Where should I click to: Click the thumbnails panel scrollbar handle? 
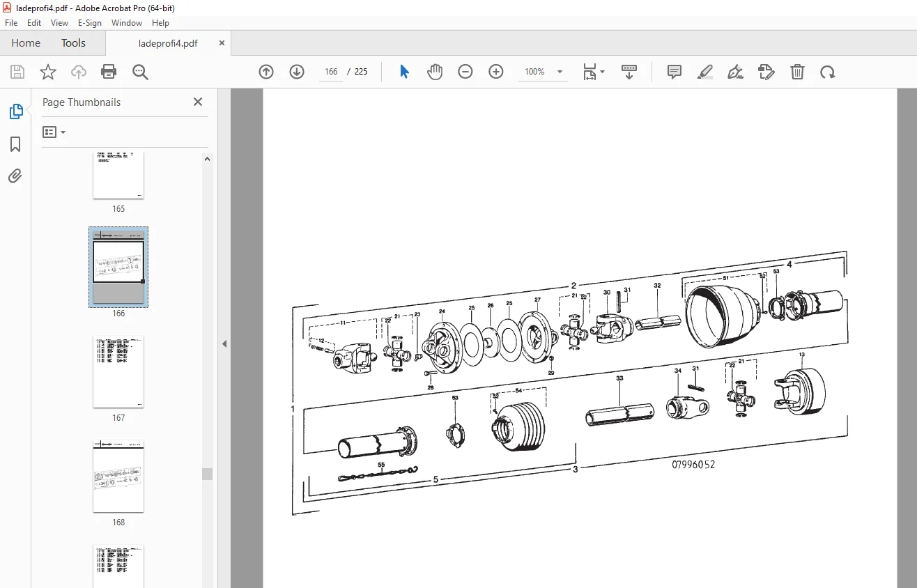(207, 474)
